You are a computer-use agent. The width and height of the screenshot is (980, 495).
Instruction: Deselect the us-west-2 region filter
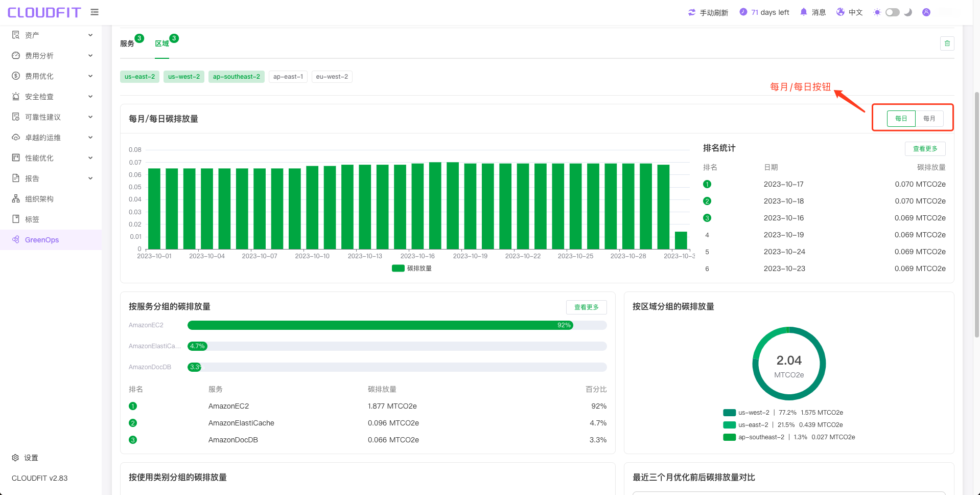[184, 77]
